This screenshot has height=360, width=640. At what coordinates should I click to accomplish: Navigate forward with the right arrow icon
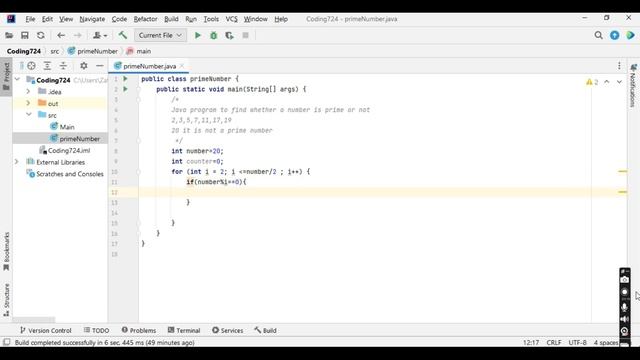click(x=77, y=36)
